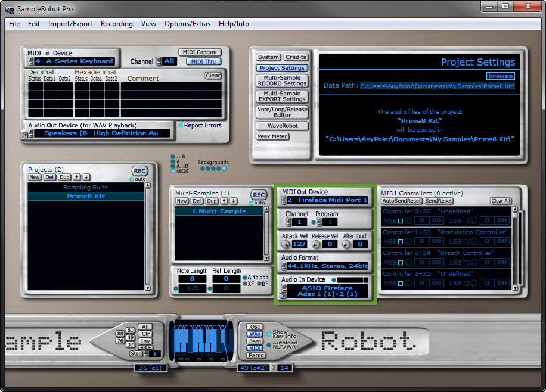Click the Osc icon in the bottom bar
Screen dimensions: 546x392
(255, 326)
